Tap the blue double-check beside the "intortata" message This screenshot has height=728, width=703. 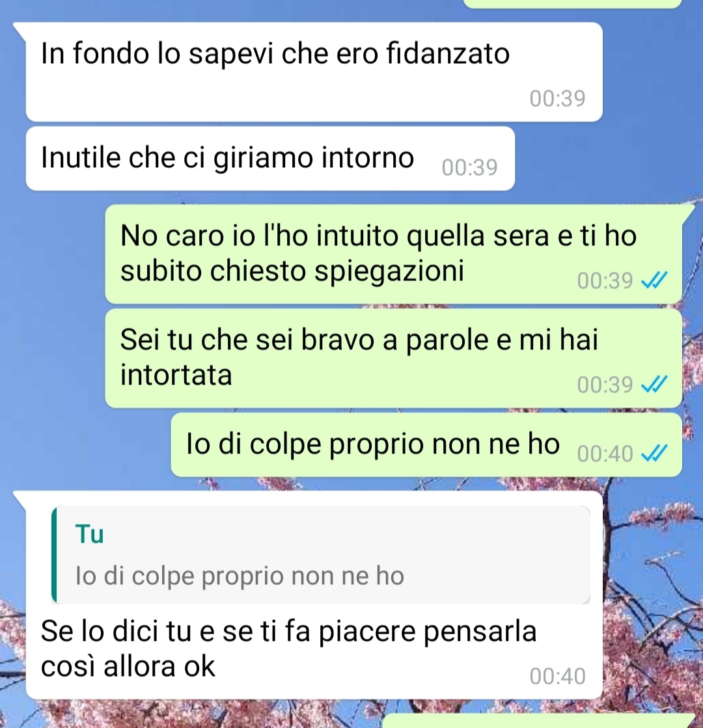pos(654,384)
